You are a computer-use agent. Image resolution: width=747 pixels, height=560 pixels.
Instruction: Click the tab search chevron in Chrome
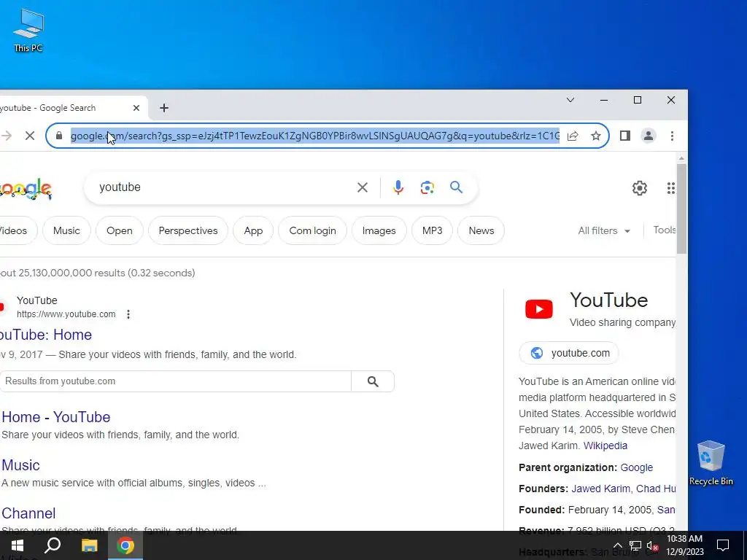pyautogui.click(x=570, y=100)
